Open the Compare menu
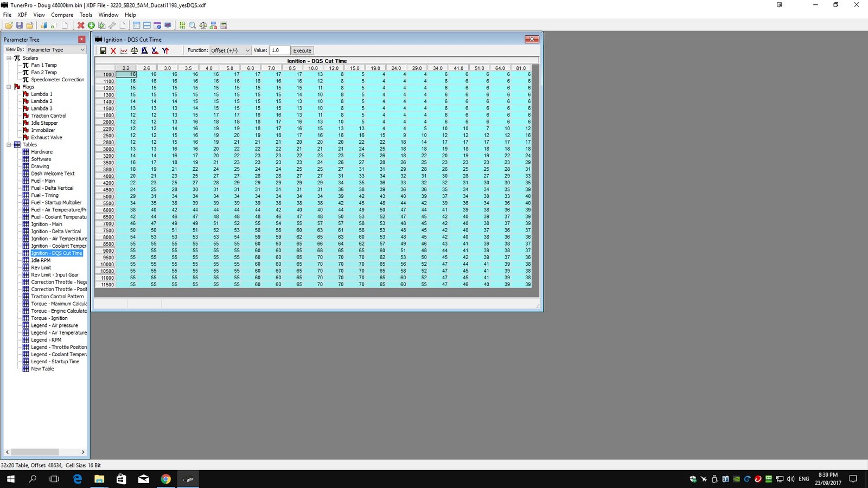The image size is (868, 488). [x=62, y=15]
